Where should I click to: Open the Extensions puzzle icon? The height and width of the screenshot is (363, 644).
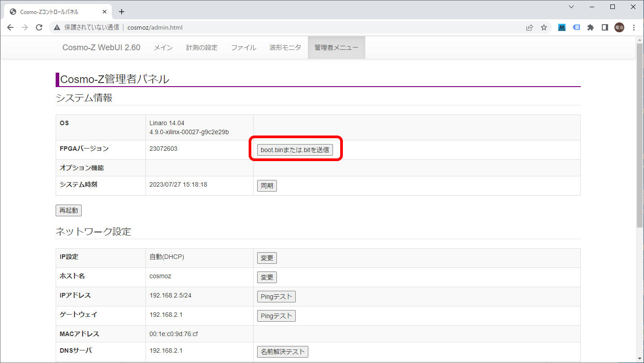(x=591, y=27)
